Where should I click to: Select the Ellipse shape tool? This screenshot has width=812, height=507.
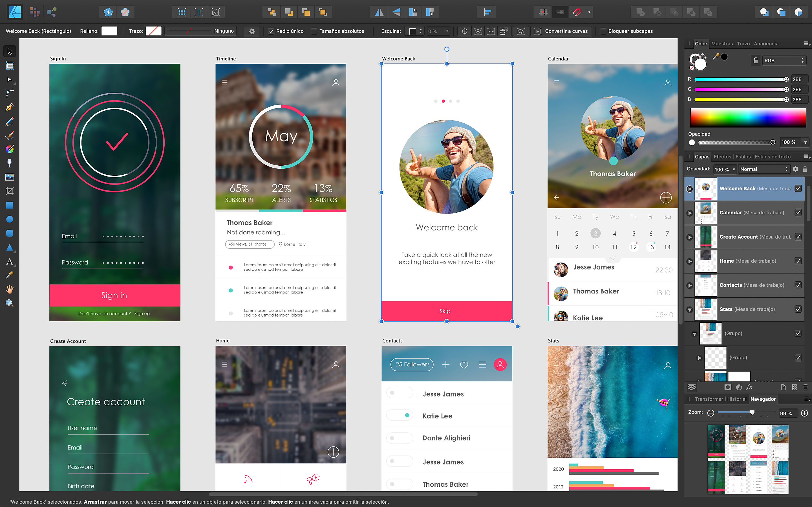[9, 219]
